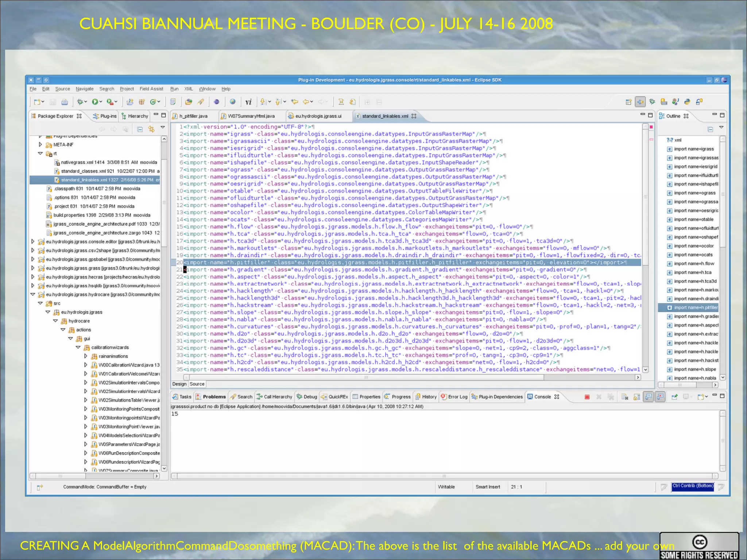Click the Pin Console icon
The image size is (747, 560).
pyautogui.click(x=674, y=397)
